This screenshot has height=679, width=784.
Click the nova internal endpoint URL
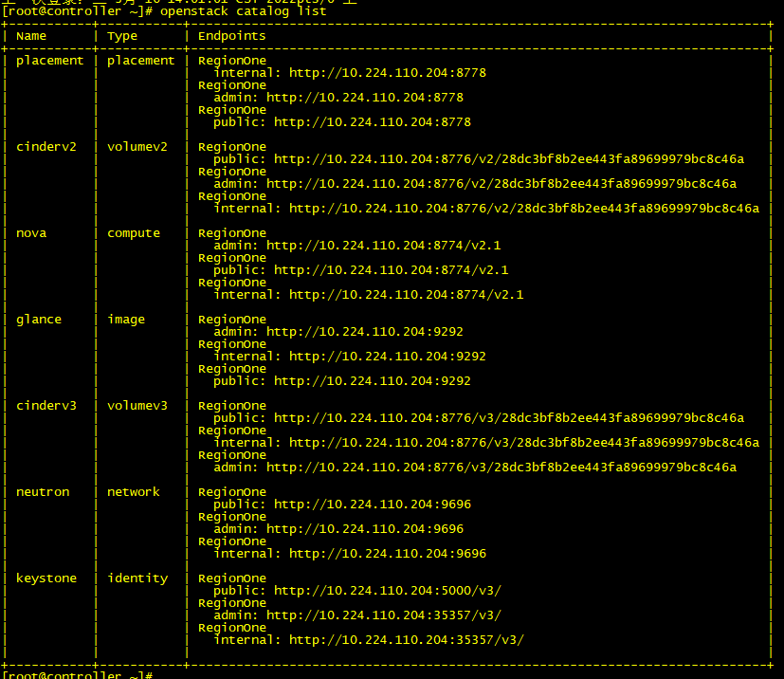406,295
